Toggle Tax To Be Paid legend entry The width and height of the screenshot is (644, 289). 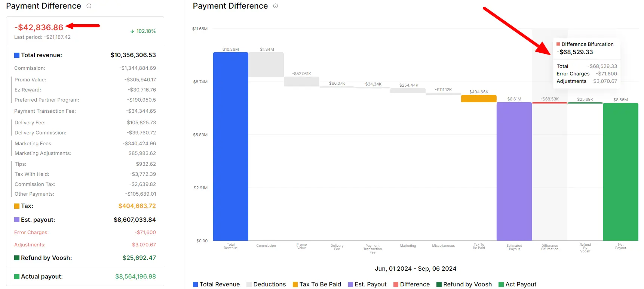pos(317,285)
